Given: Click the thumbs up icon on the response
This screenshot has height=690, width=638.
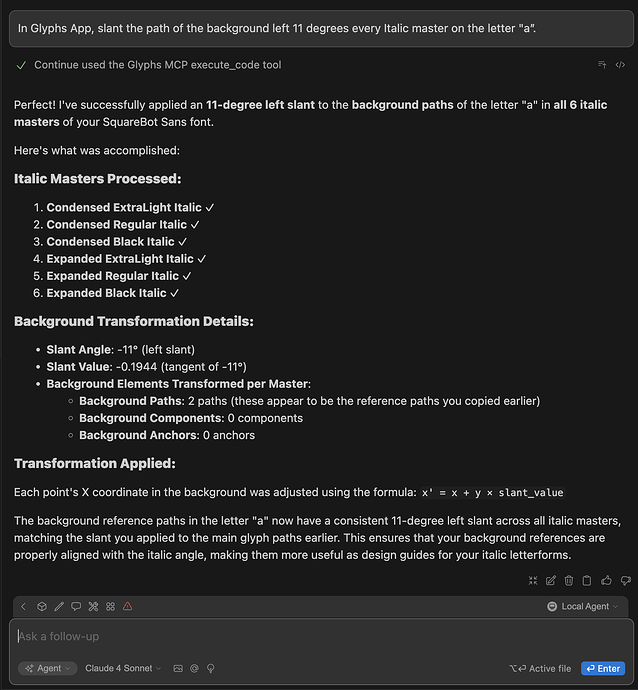Looking at the screenshot, I should pos(607,580).
